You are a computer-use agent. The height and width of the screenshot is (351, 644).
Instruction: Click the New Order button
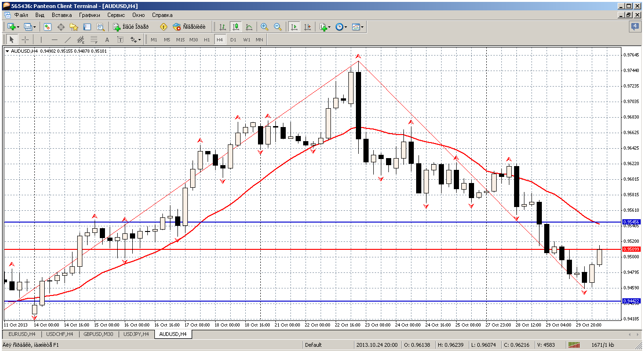pyautogui.click(x=131, y=27)
